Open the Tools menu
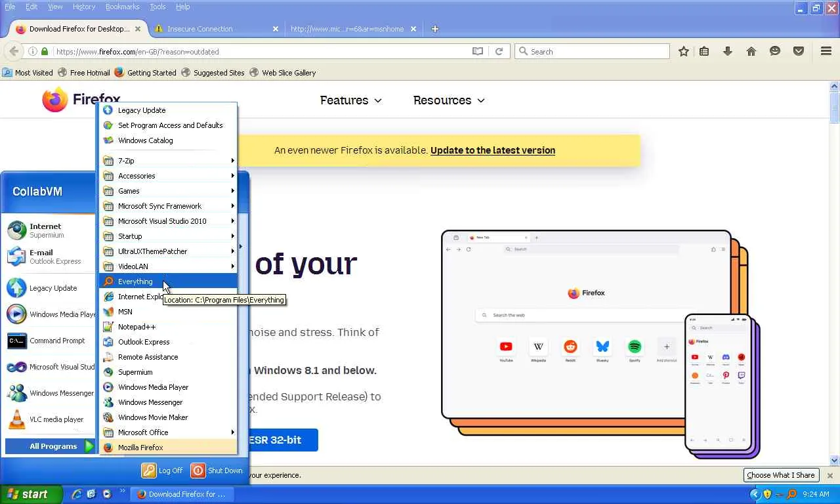 pos(157,7)
